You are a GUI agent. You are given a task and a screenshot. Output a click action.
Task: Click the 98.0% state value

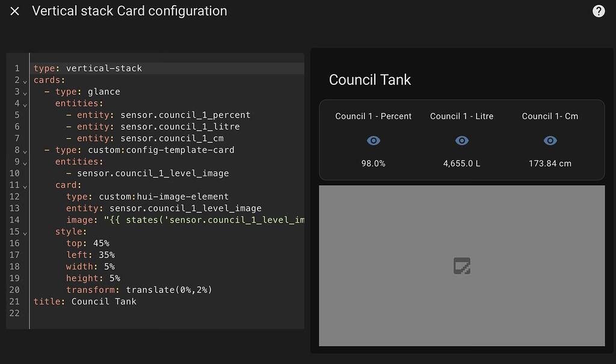tap(374, 163)
